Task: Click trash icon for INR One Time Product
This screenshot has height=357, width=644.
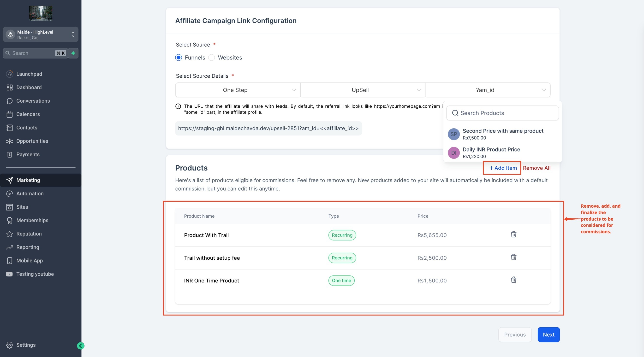Action: pyautogui.click(x=513, y=280)
